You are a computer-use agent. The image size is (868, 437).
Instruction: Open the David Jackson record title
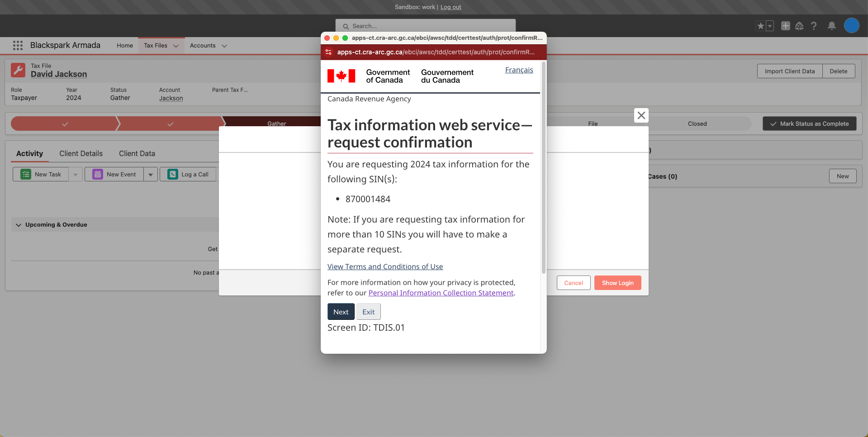point(59,74)
